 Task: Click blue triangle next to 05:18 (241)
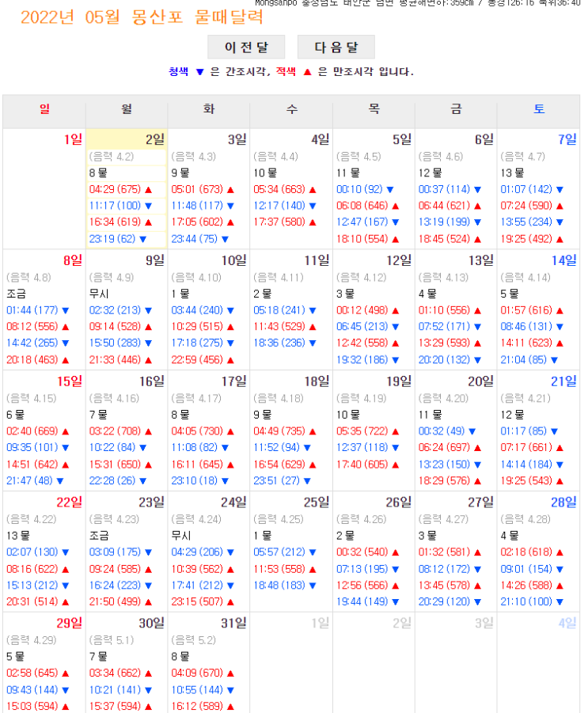[313, 310]
